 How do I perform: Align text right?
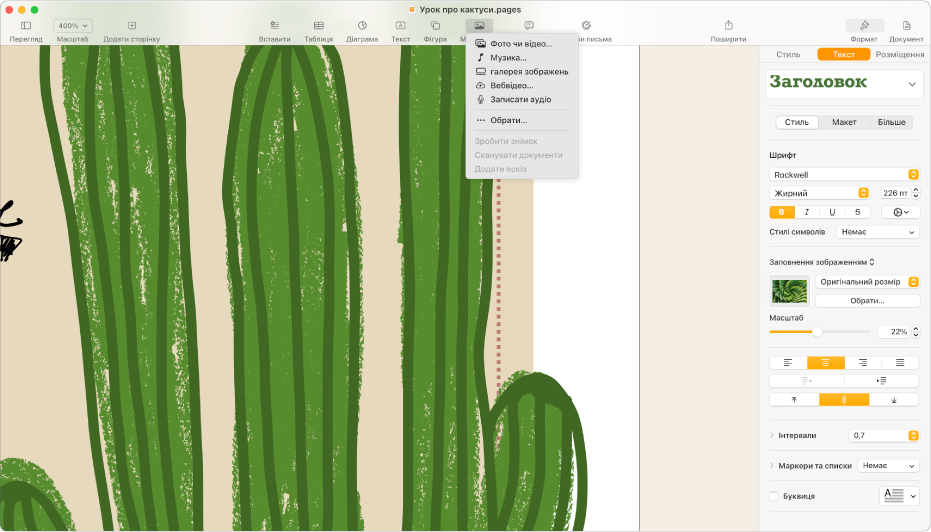click(863, 363)
